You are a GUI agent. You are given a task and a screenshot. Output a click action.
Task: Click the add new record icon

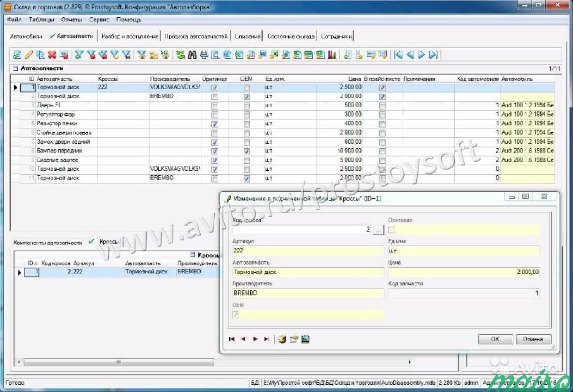[17, 55]
